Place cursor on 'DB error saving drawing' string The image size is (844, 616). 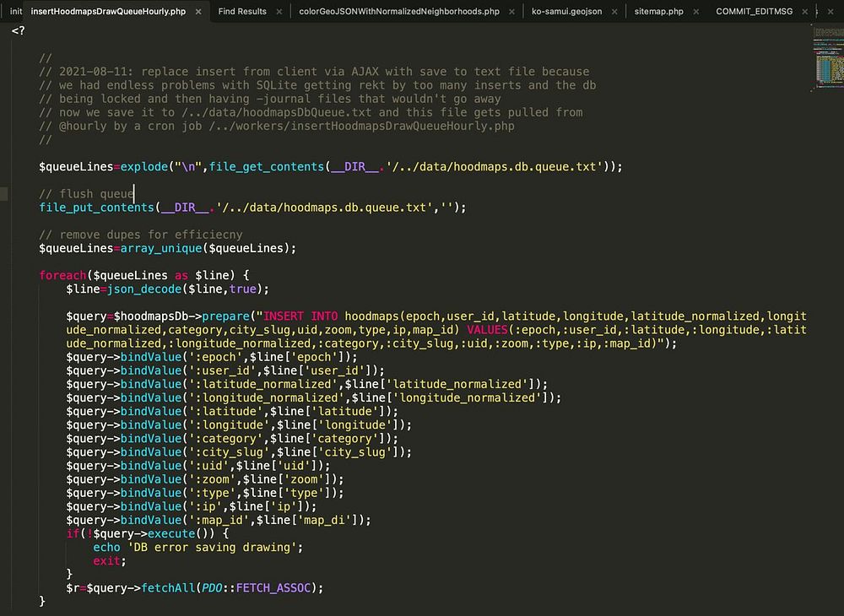[209, 547]
